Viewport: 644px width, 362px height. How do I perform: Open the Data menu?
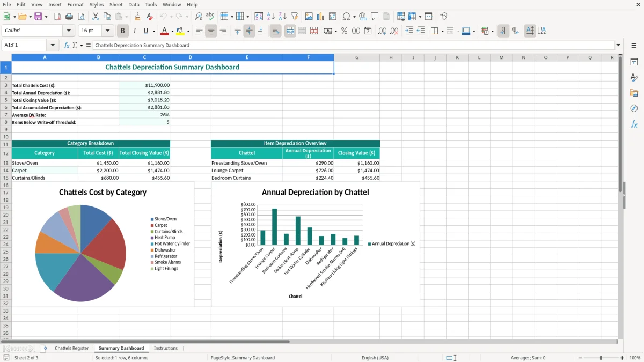click(x=134, y=4)
